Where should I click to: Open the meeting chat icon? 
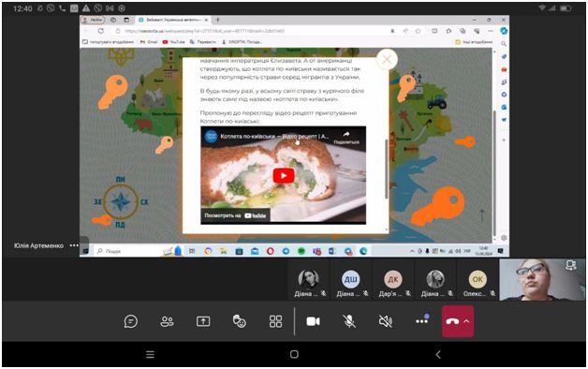130,321
